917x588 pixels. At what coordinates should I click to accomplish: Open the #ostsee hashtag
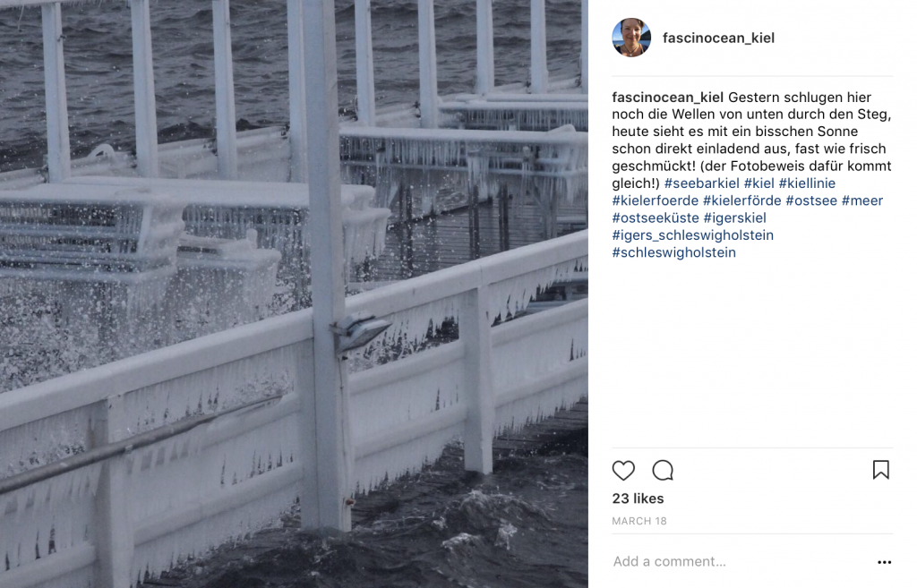tap(811, 200)
